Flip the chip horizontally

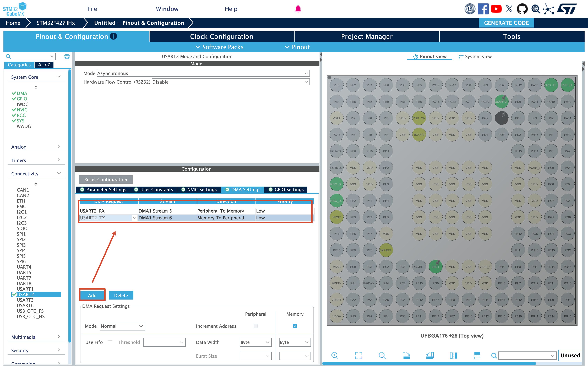[x=454, y=355]
